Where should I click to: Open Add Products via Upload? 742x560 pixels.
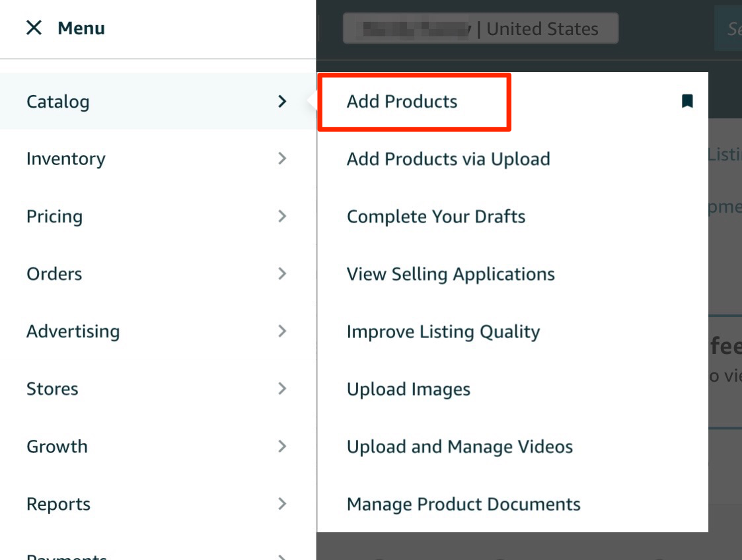448,158
